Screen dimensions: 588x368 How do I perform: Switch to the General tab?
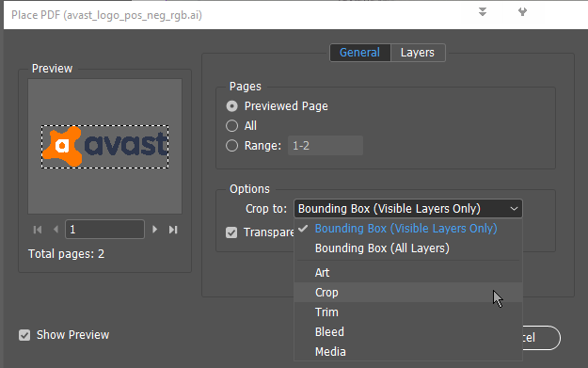coord(360,53)
